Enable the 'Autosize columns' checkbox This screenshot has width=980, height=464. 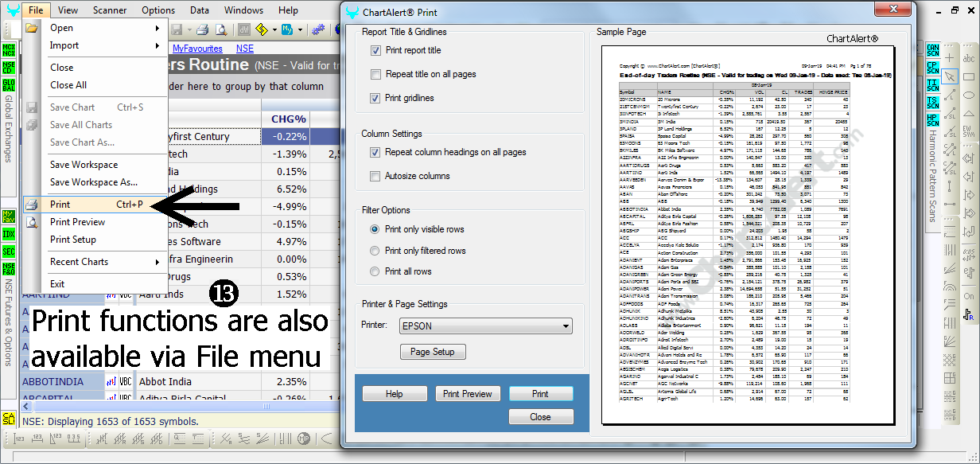375,176
